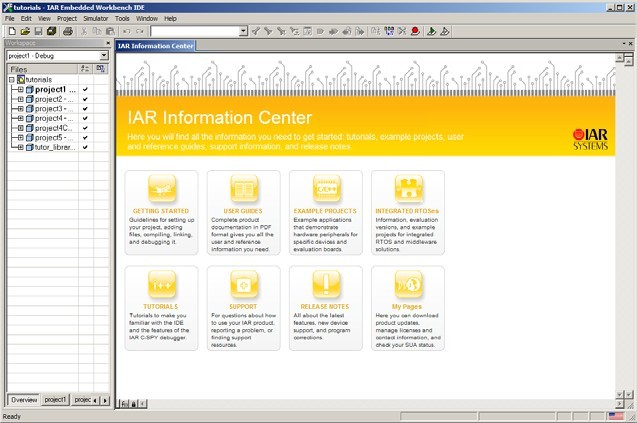Click the Replace toolbar icon
The image size is (637, 423).
(294, 31)
